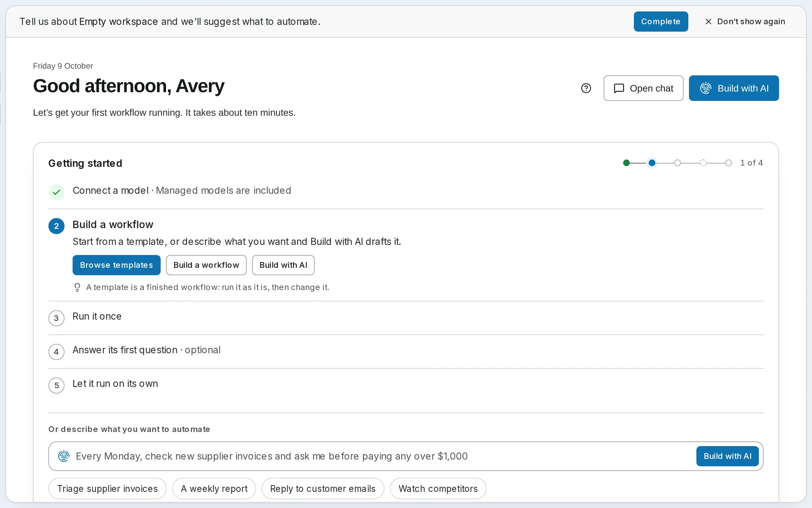Choose the Watch competitors suggestion chip
This screenshot has height=508, width=812.
pos(438,488)
